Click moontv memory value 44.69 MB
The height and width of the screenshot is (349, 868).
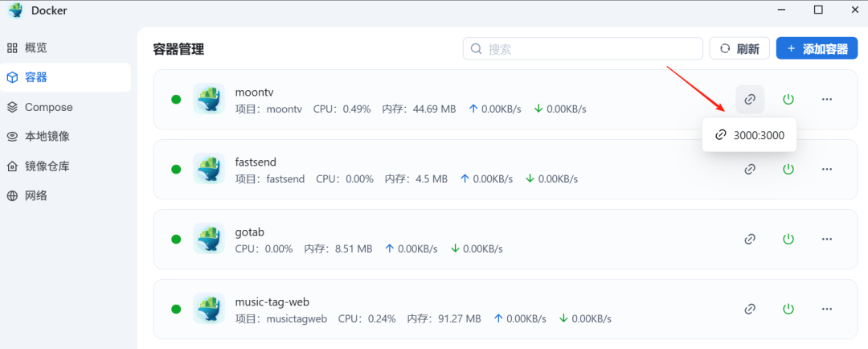(x=435, y=109)
